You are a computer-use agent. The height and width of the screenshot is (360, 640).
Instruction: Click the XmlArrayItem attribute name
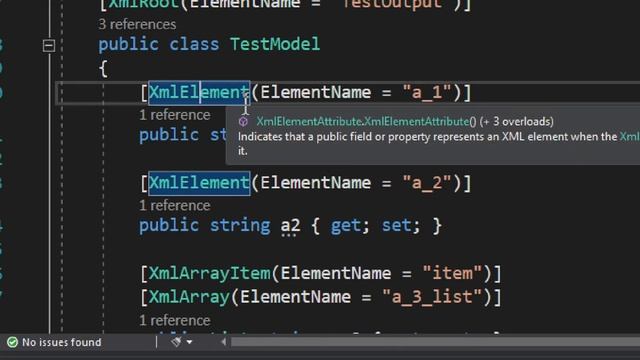(x=209, y=273)
